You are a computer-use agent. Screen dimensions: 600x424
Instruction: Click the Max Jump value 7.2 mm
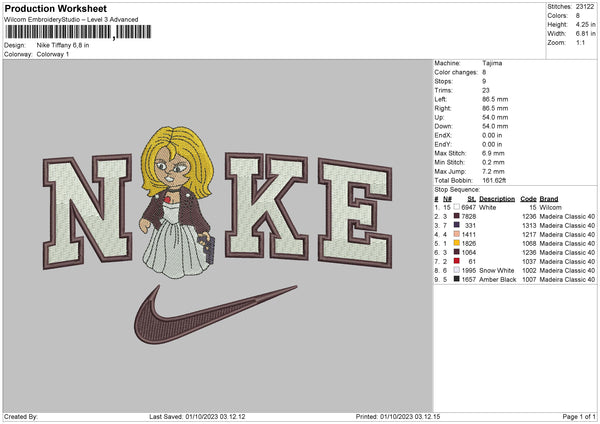(493, 171)
